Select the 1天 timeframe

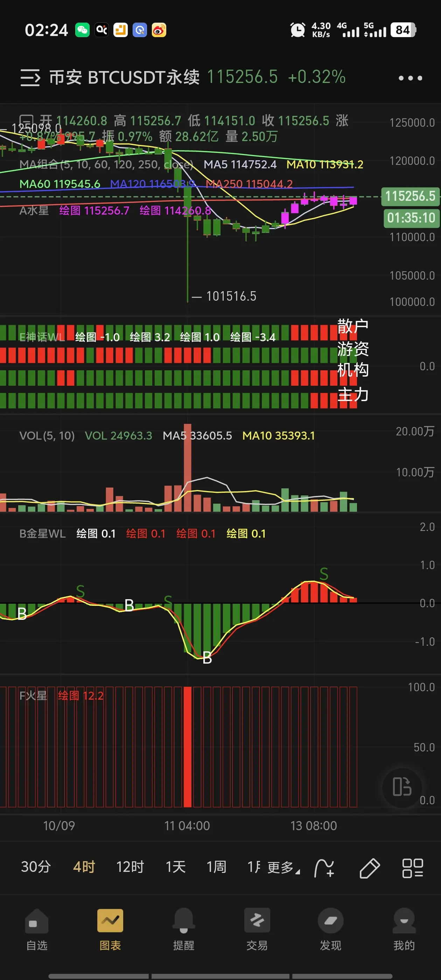175,867
